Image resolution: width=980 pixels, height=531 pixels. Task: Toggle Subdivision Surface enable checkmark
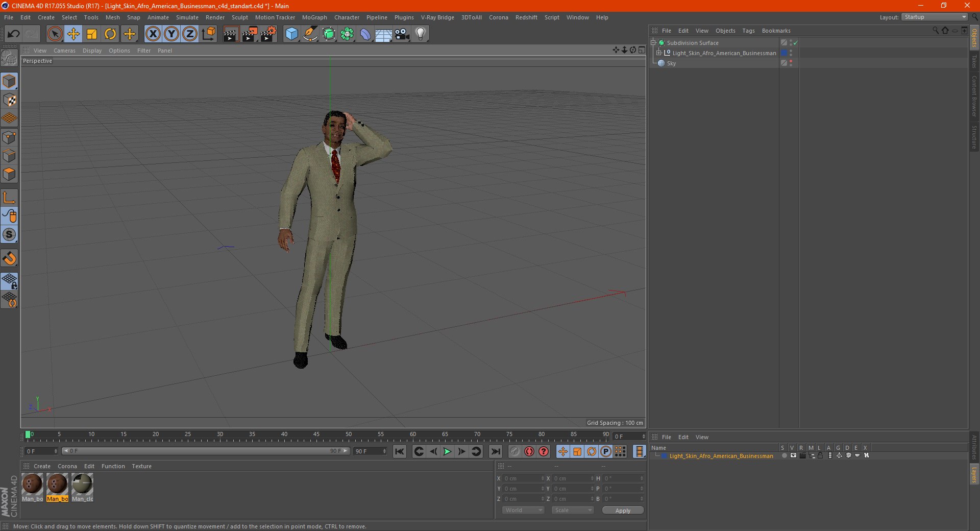(796, 43)
